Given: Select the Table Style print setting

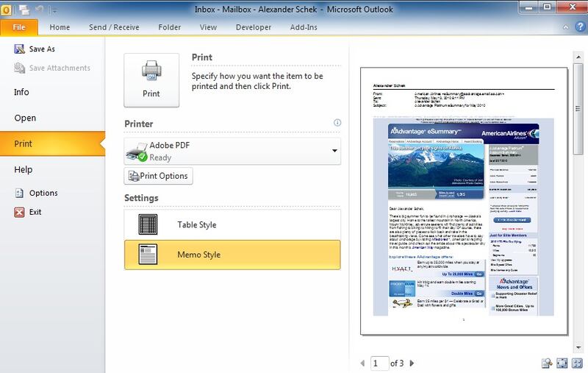Looking at the screenshot, I should click(232, 224).
